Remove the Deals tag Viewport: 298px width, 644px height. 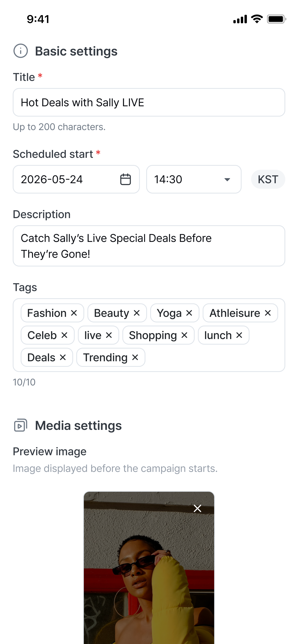[63, 357]
